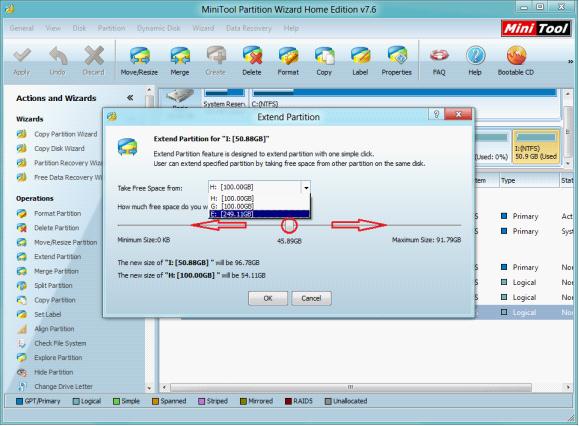Choose Merge Partition operation in sidebar
The width and height of the screenshot is (579, 426).
click(48, 271)
